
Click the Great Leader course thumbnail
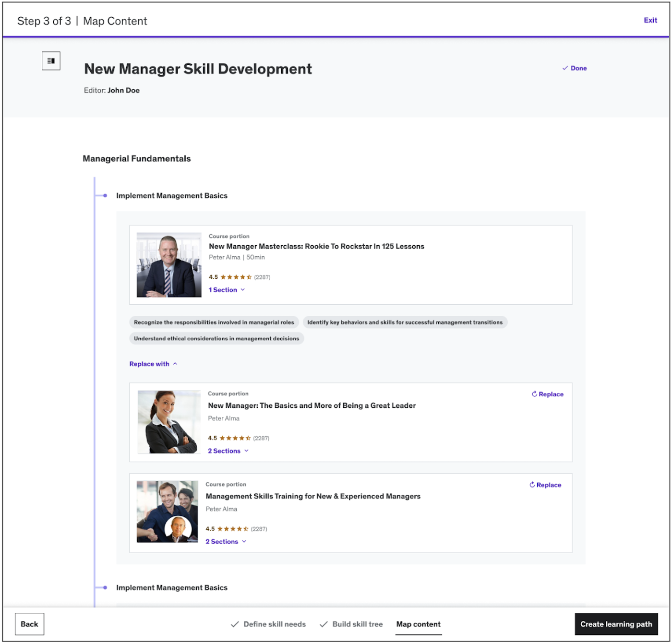(169, 422)
